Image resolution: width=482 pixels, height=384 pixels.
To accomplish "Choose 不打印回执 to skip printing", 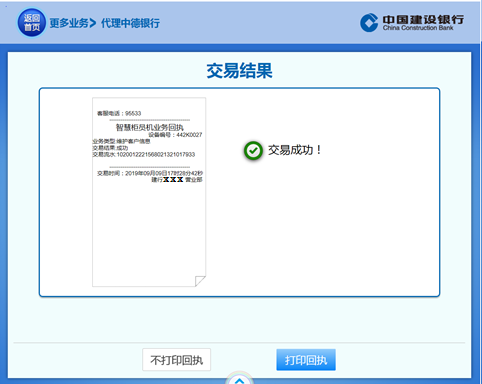I will click(x=176, y=360).
